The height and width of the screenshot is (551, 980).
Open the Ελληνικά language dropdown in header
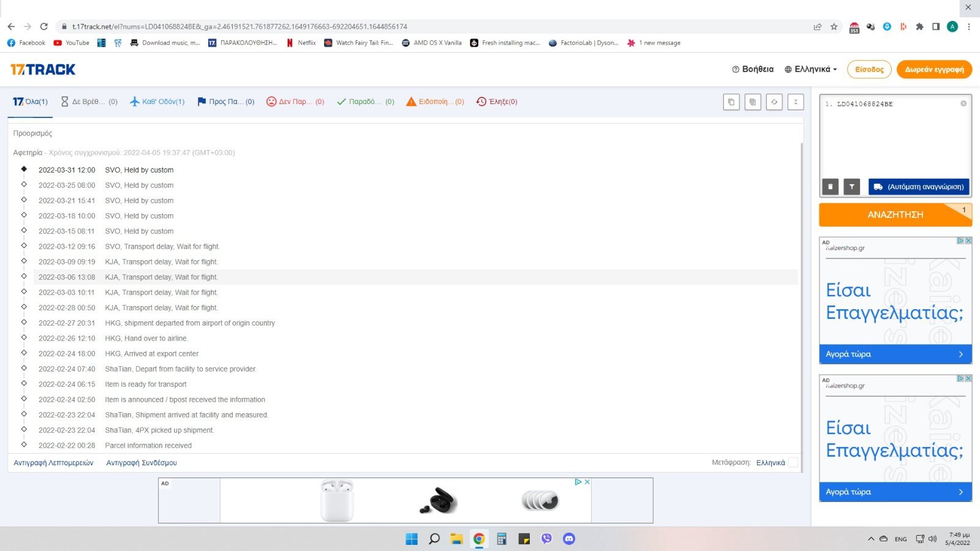[x=811, y=69]
